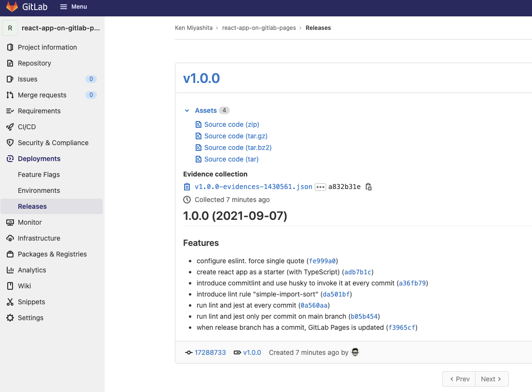The height and width of the screenshot is (392, 532).
Task: Click the project avatar marked R
Action: click(x=10, y=28)
